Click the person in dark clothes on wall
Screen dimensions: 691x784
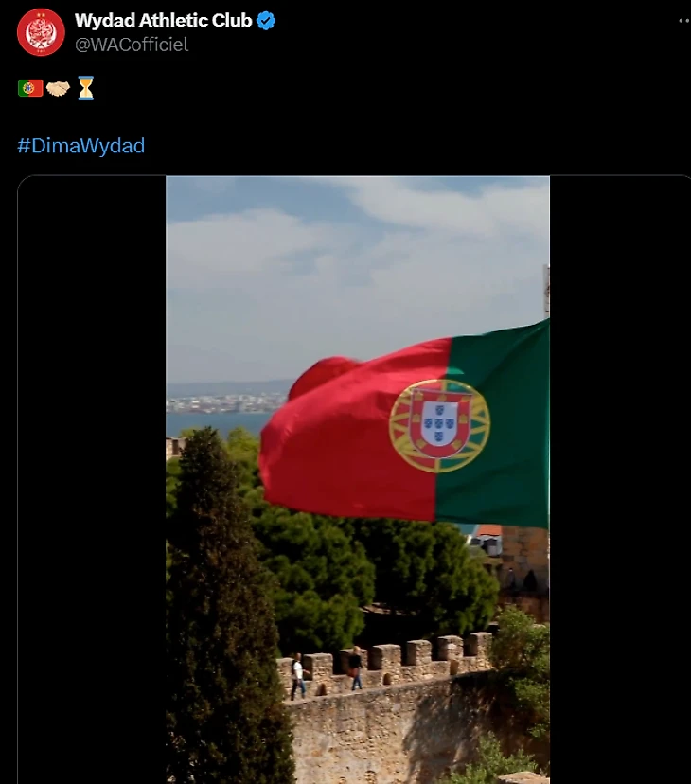tap(356, 668)
